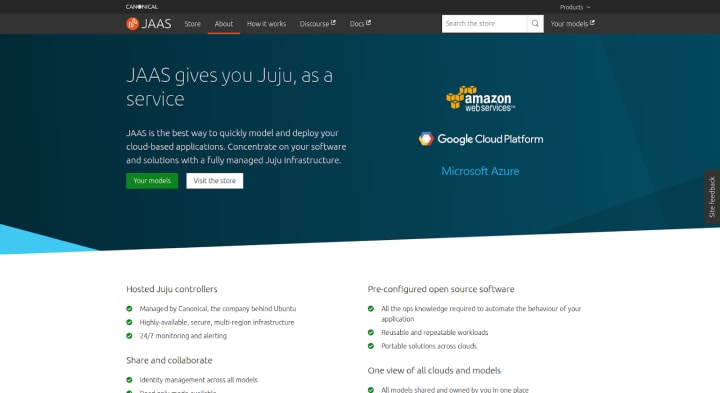The height and width of the screenshot is (393, 720).
Task: Click the Google Cloud Platform logo
Action: point(481,139)
